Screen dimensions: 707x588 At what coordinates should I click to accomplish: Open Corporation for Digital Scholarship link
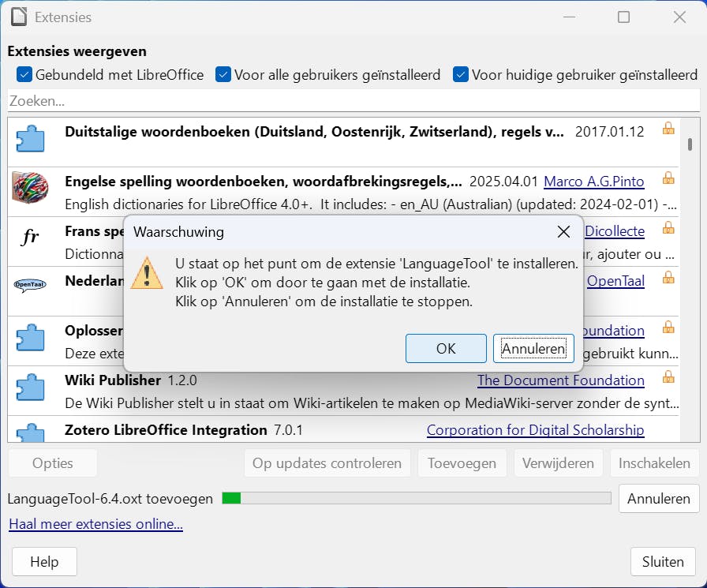536,429
